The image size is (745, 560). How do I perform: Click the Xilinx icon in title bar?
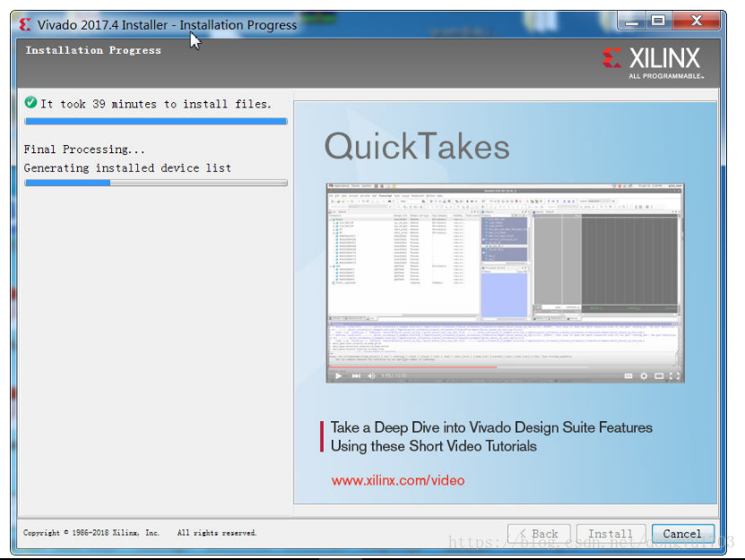click(x=25, y=24)
